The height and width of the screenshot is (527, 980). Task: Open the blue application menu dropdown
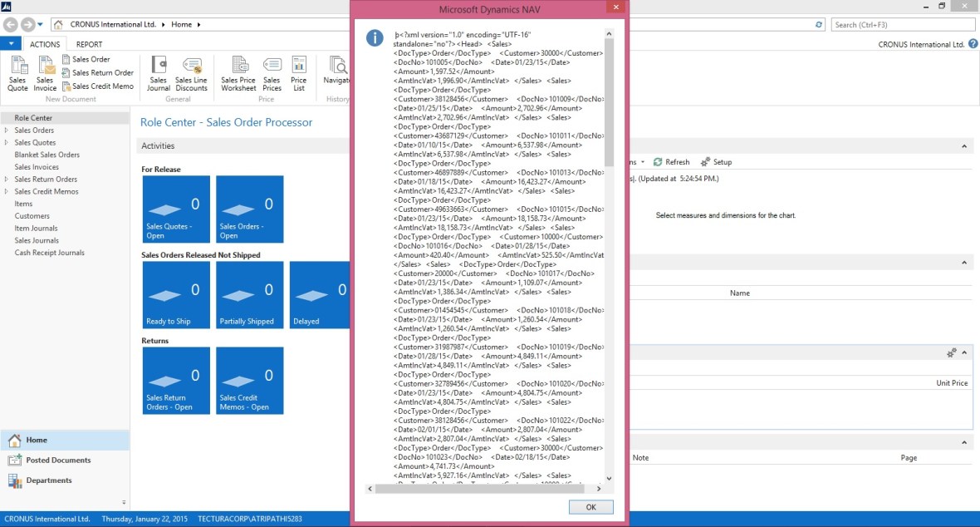10,44
